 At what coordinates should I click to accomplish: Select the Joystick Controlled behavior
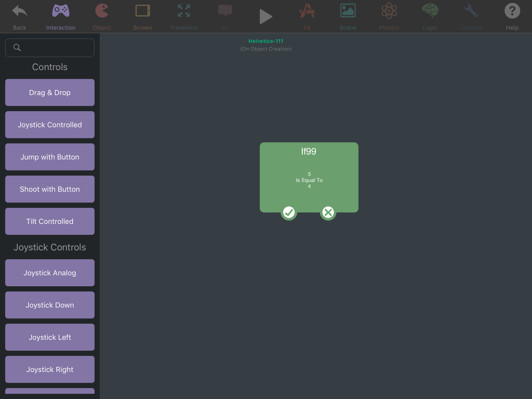[50, 125]
